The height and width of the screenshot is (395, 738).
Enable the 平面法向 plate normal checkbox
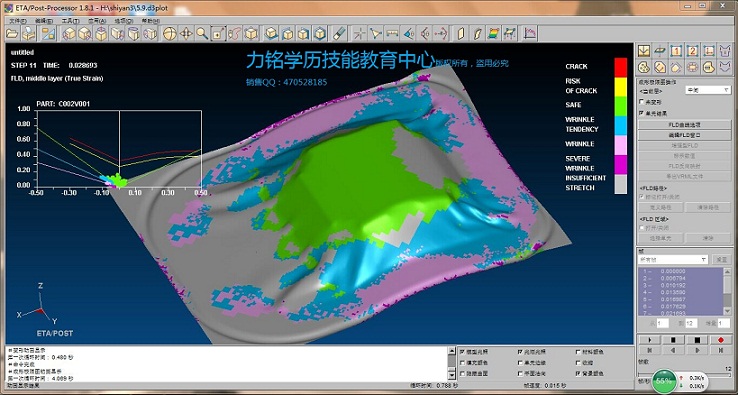(520, 374)
